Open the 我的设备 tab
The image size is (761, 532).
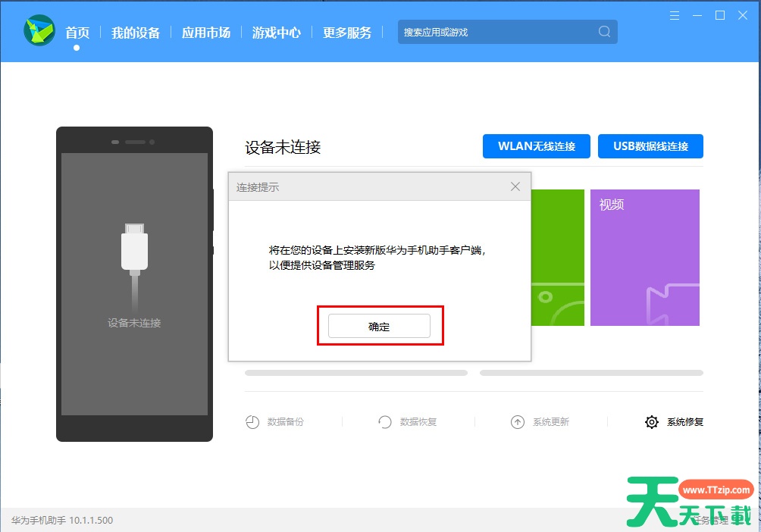136,33
